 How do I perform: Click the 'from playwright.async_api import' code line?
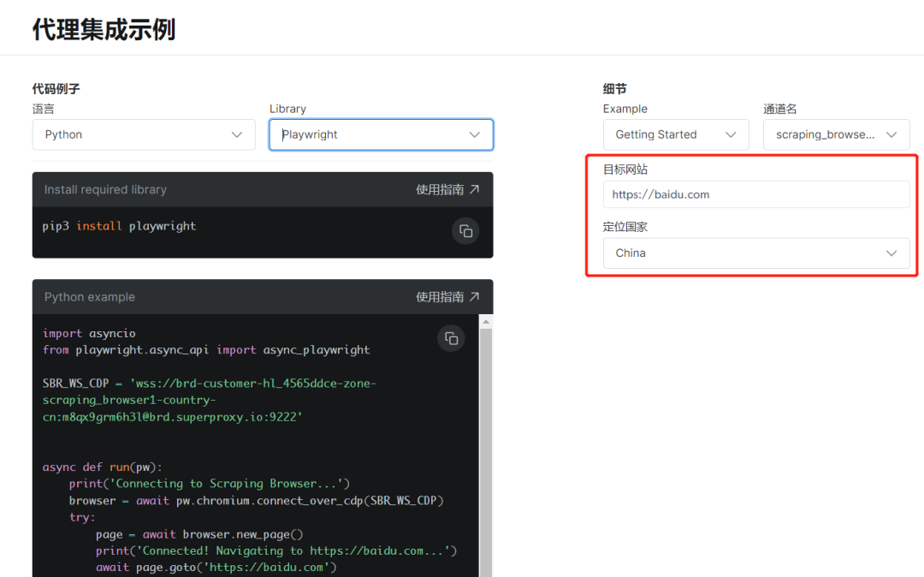tap(206, 349)
